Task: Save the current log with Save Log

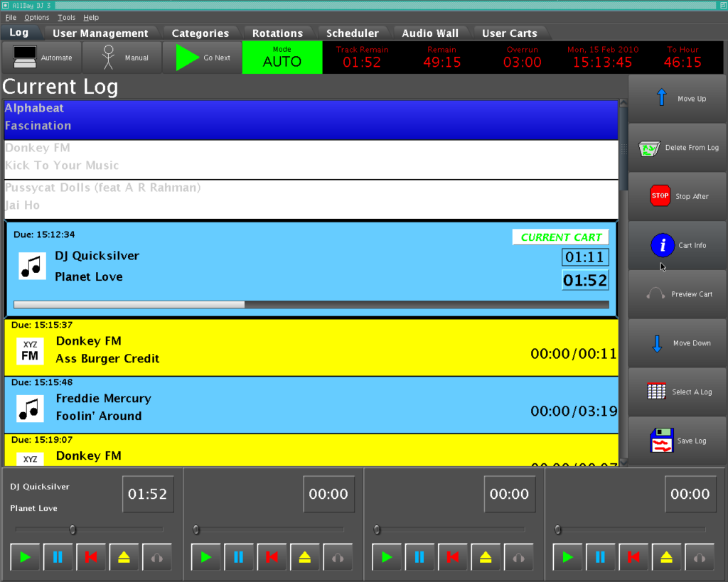Action: coord(677,441)
